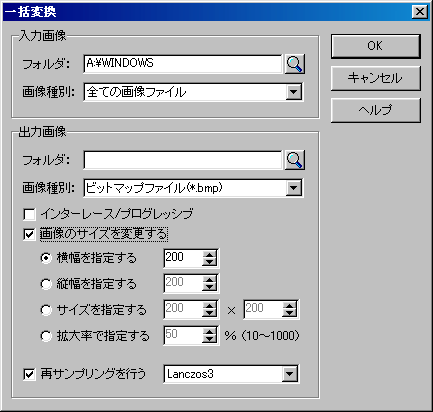The height and width of the screenshot is (412, 433).
Task: Click the input folder browse magnifier icon
Action: point(295,64)
